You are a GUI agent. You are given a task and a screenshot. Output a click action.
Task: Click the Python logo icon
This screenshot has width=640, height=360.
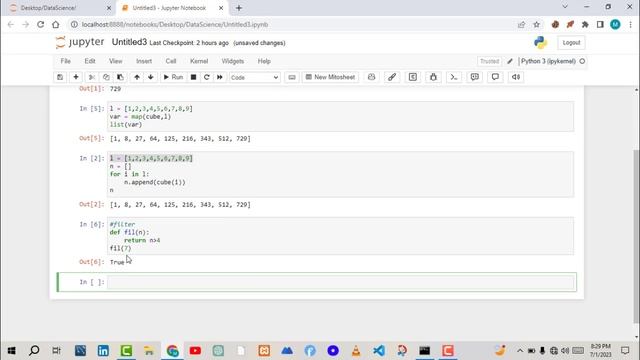[x=540, y=42]
